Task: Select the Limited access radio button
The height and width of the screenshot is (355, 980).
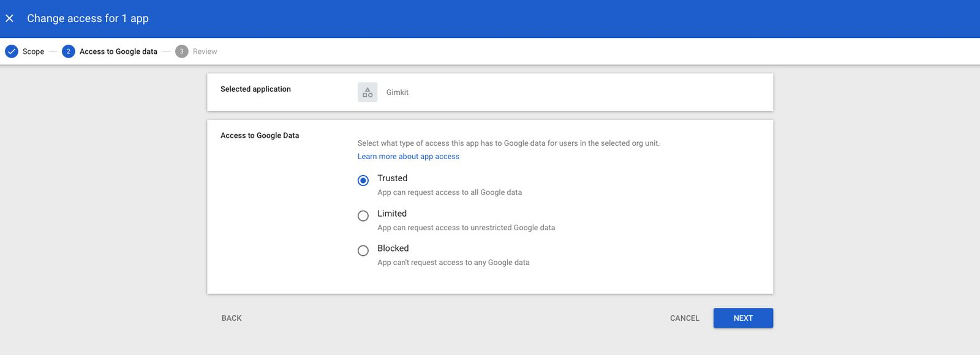Action: [363, 216]
